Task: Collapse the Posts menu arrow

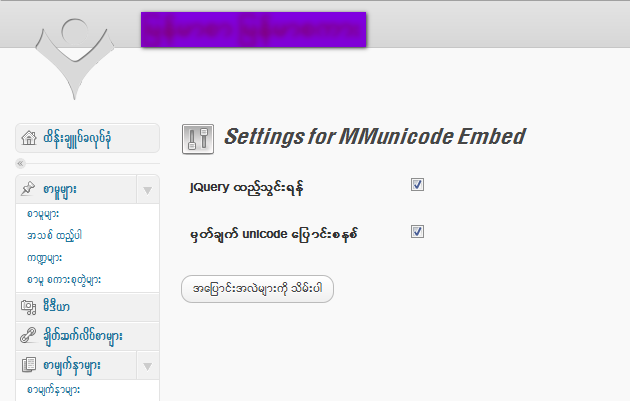Action: 147,190
